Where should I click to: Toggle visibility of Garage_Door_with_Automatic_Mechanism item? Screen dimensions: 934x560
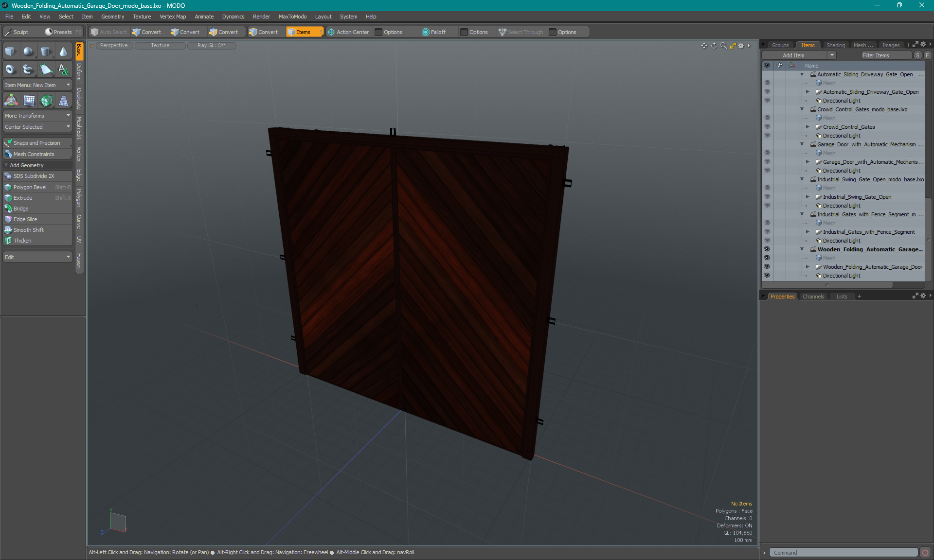pos(767,161)
